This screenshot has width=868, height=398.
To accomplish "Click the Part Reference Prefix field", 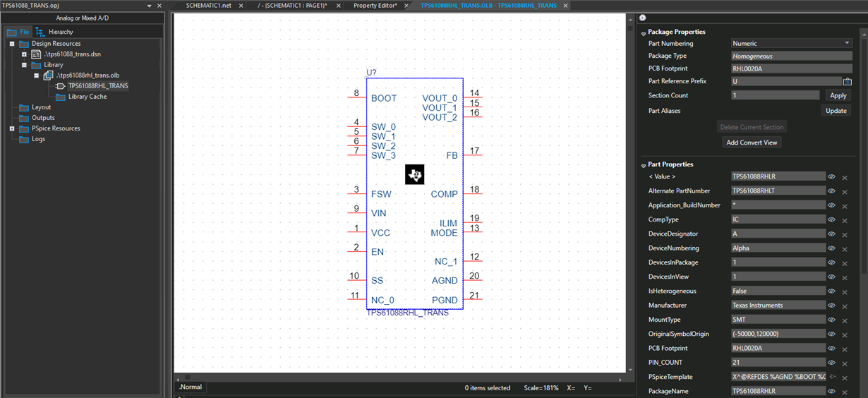I will coord(785,81).
